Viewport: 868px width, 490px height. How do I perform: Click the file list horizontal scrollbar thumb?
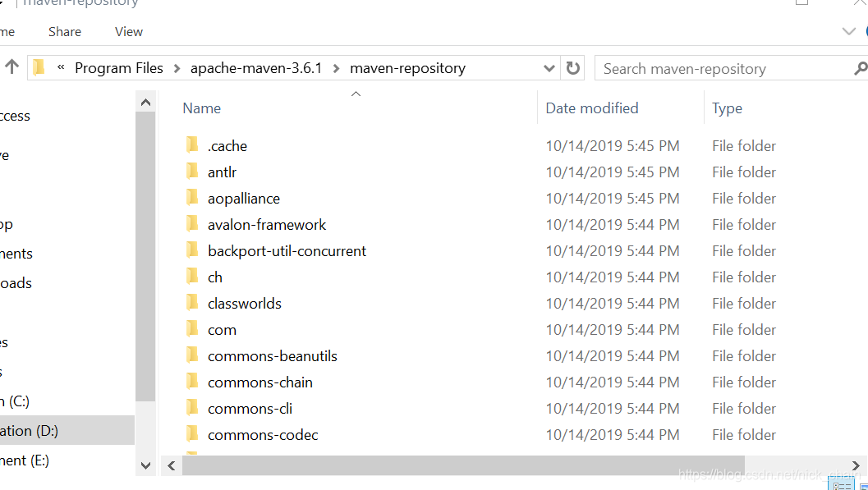point(463,465)
